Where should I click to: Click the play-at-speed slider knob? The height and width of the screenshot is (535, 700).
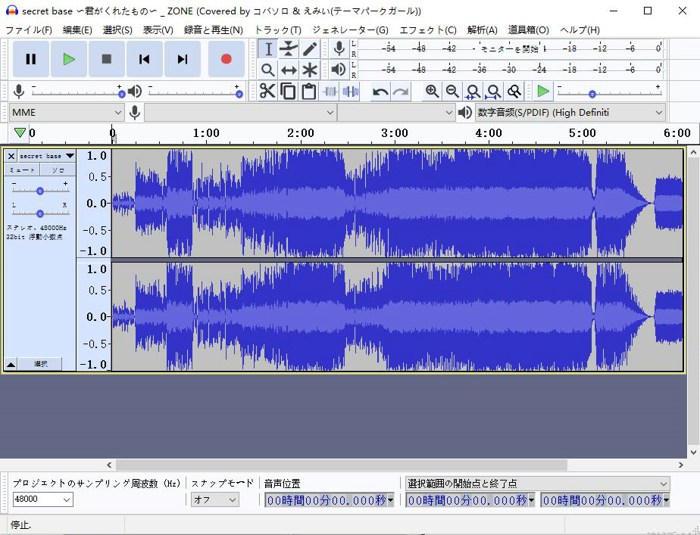point(592,94)
